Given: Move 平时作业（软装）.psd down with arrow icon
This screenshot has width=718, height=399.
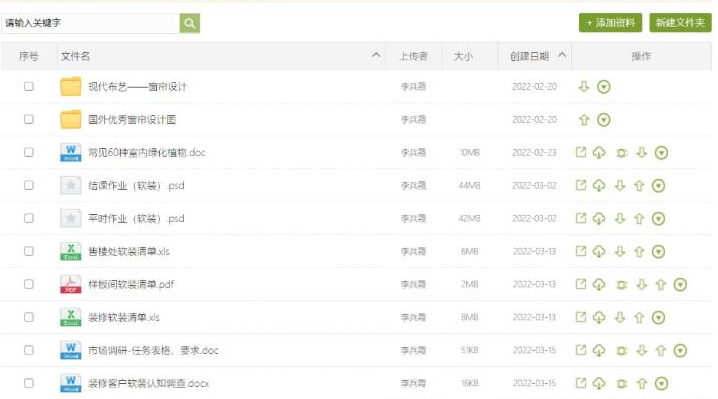Looking at the screenshot, I should coord(620,218).
